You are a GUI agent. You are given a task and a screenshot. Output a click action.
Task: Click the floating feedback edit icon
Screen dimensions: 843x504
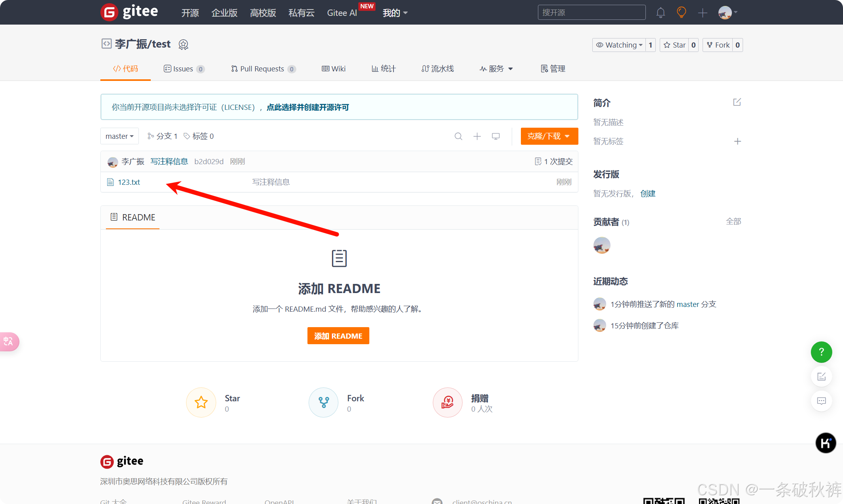821,376
